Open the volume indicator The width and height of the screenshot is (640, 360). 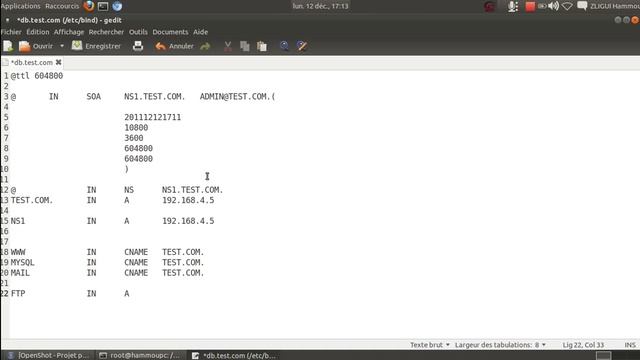pos(553,6)
